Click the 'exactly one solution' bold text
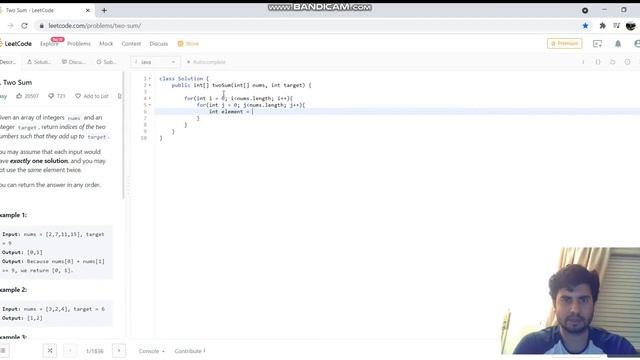640x360 pixels. pyautogui.click(x=39, y=161)
